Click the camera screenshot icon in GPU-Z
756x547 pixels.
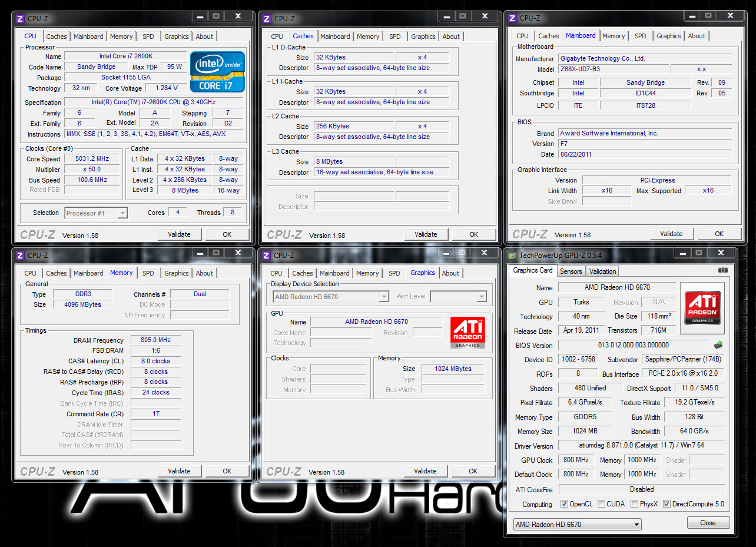click(723, 270)
